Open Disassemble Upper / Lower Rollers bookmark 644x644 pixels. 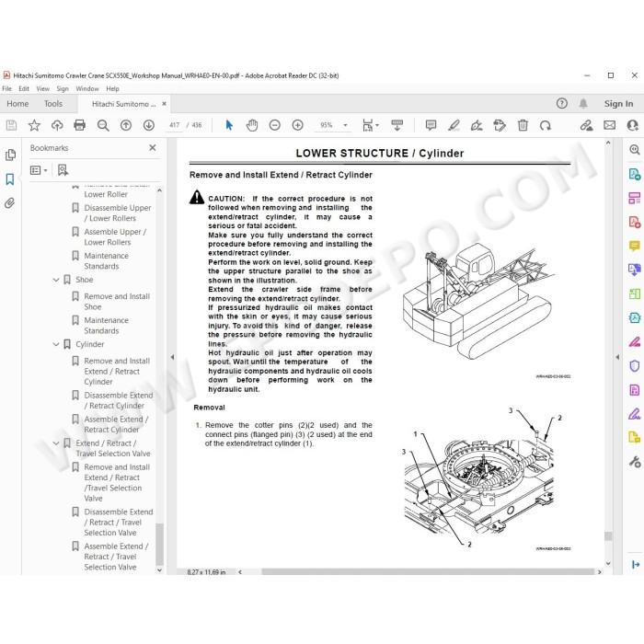tap(118, 213)
